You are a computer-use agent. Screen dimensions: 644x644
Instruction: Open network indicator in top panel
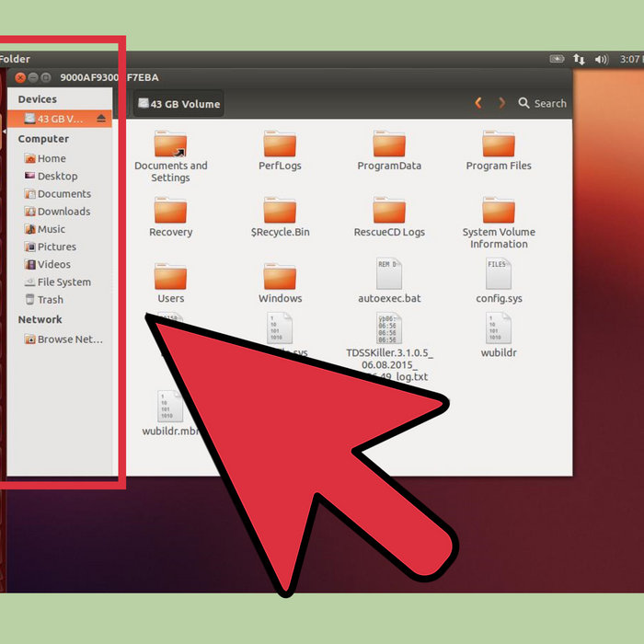pyautogui.click(x=579, y=59)
